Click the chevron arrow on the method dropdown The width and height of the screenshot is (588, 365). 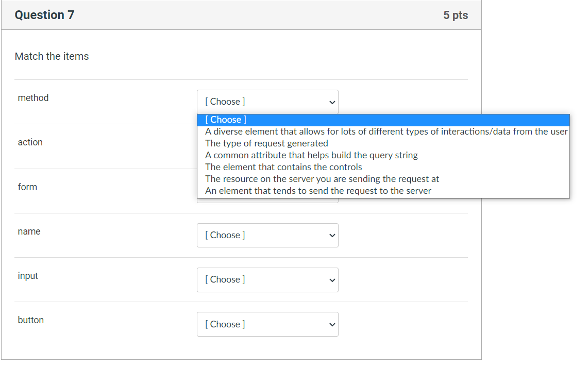(332, 102)
